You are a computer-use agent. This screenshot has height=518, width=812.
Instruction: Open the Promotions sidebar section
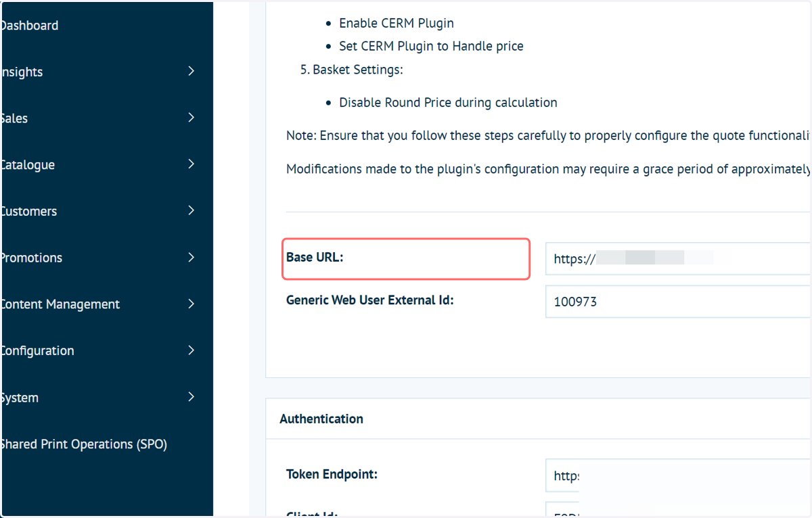coord(31,258)
